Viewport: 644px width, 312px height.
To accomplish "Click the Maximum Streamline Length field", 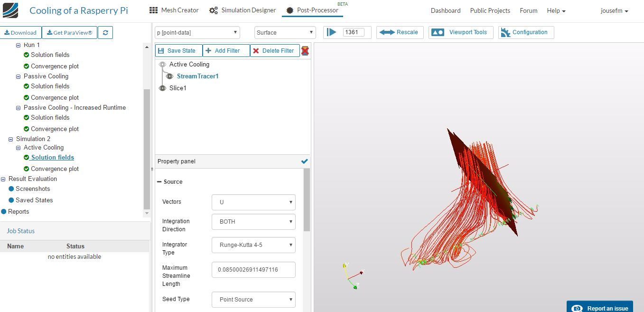I will point(253,270).
